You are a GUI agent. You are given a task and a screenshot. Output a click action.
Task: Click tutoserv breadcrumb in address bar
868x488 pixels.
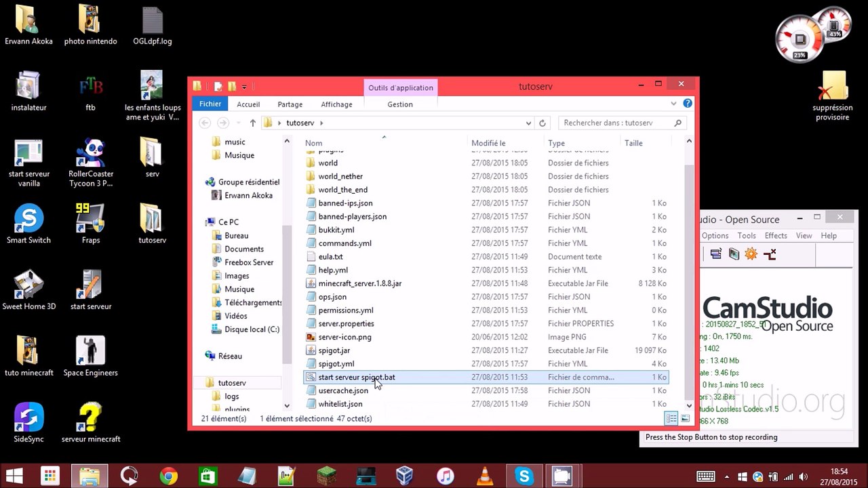point(300,123)
